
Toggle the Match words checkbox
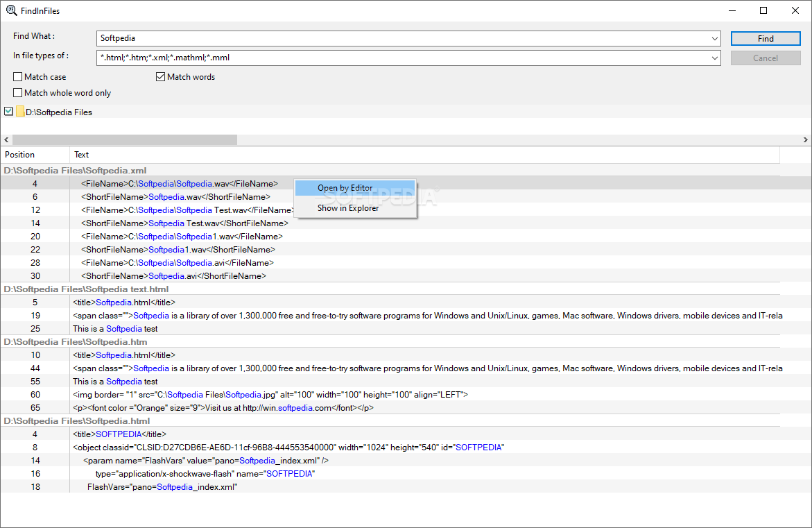(161, 77)
